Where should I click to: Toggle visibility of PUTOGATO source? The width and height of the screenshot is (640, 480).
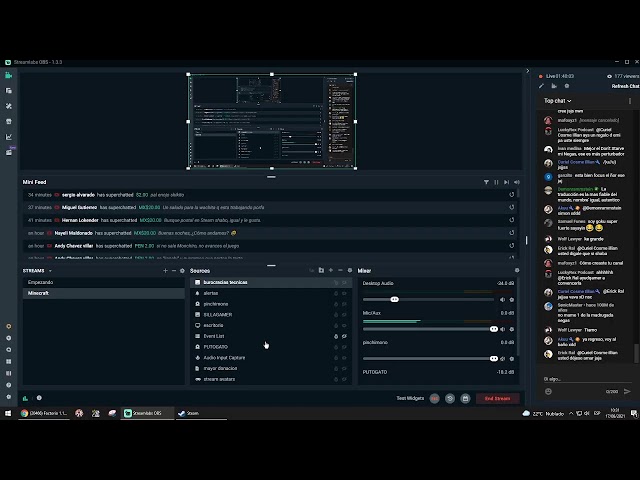tap(344, 347)
